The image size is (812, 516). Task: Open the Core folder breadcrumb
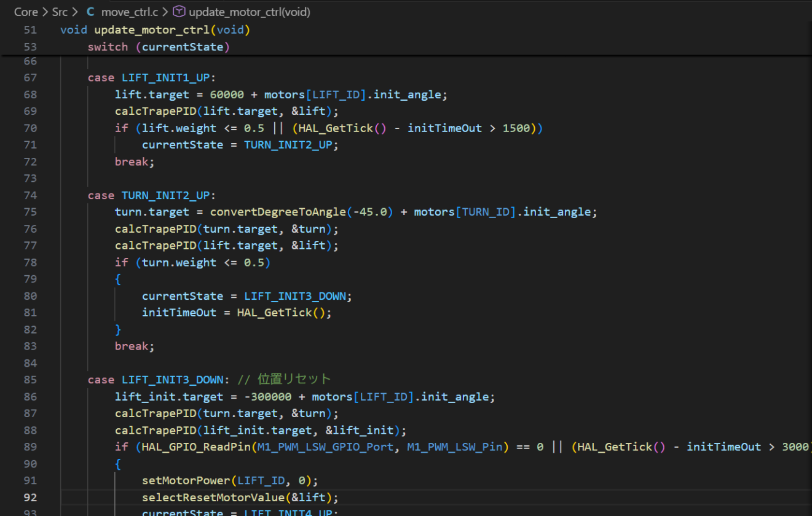click(x=26, y=12)
